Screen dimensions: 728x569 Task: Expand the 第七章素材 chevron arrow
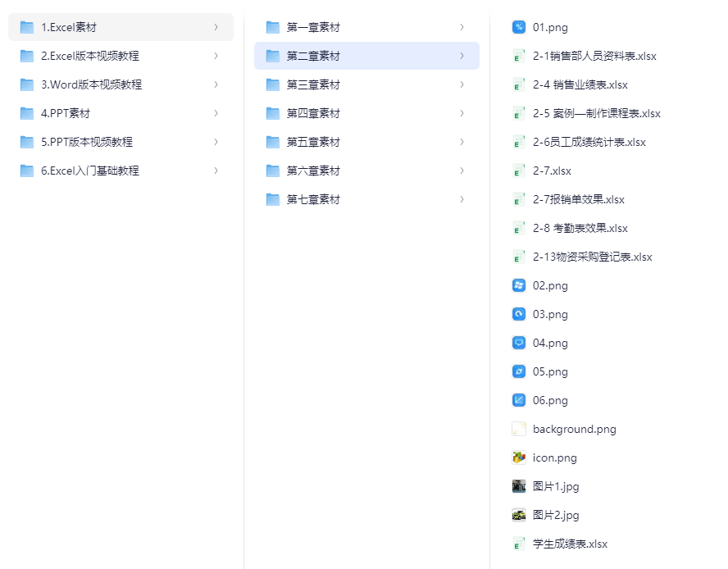(x=462, y=200)
